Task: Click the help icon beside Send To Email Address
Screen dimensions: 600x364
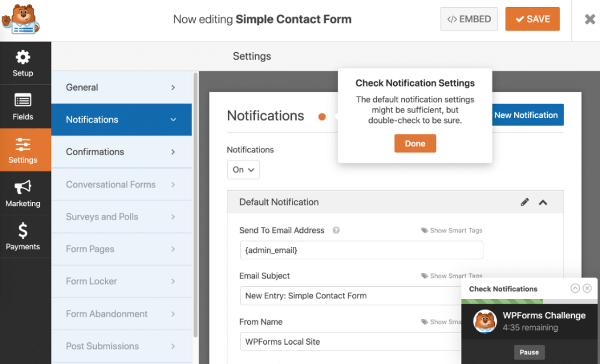Action: [336, 231]
